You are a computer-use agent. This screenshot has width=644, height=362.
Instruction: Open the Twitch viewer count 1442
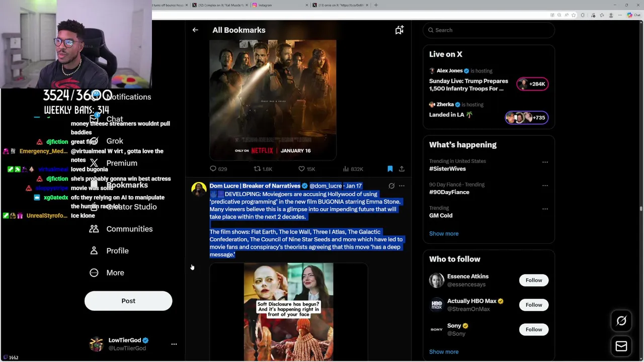coord(11,357)
